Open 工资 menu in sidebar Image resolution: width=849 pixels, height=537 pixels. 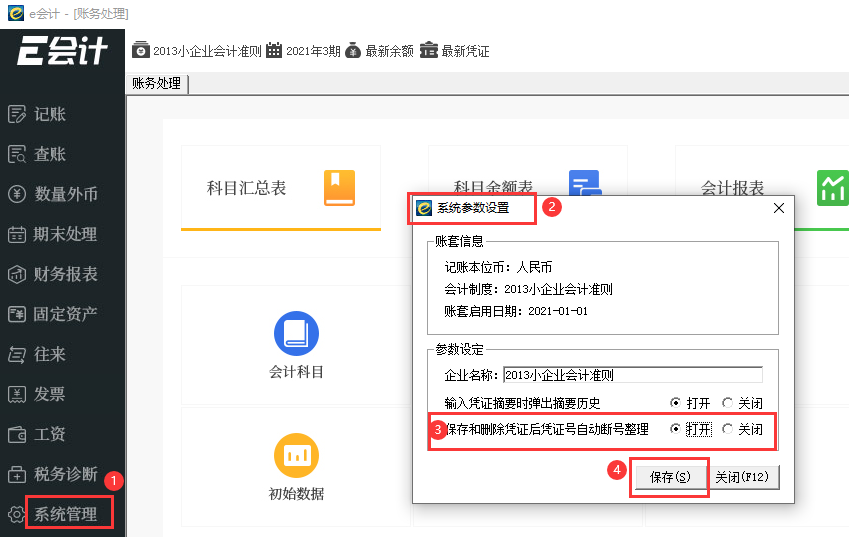pyautogui.click(x=50, y=434)
